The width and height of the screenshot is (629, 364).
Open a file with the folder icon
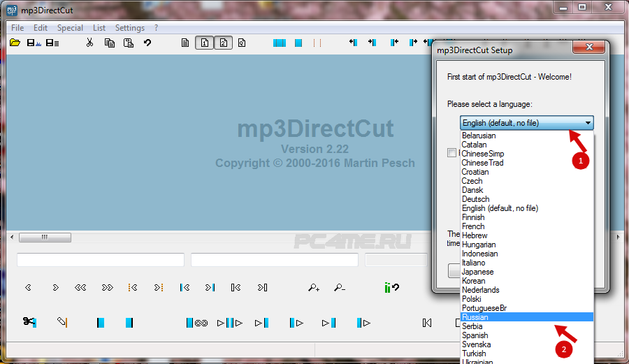pos(15,43)
